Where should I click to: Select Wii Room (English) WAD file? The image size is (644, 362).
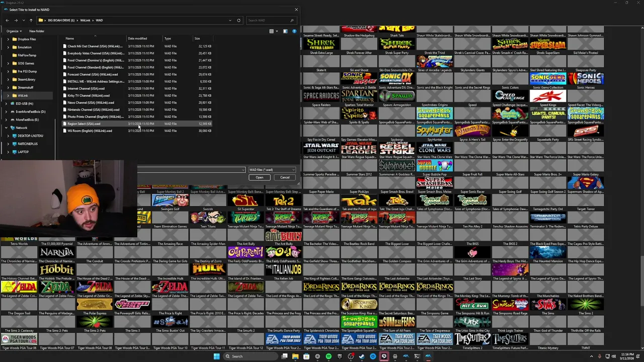tap(137, 131)
